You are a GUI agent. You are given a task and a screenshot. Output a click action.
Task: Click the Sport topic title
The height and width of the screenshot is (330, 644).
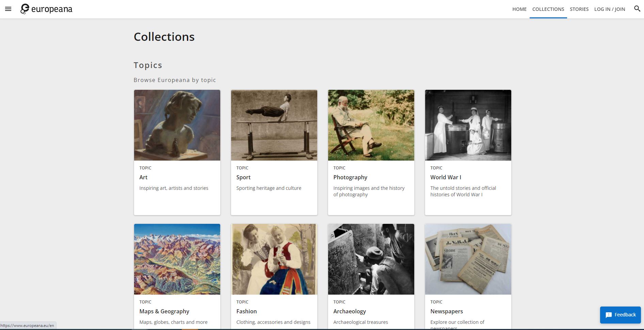point(243,177)
